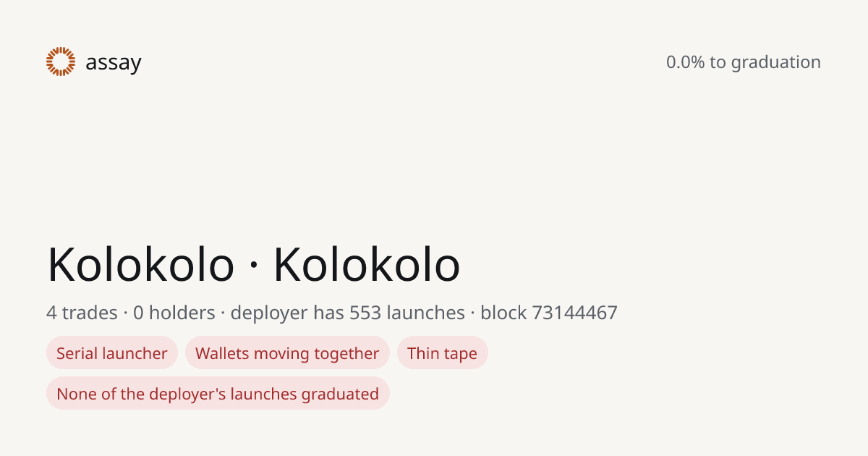The height and width of the screenshot is (456, 868).
Task: Click the 'Wallets moving together' tag
Action: (287, 353)
